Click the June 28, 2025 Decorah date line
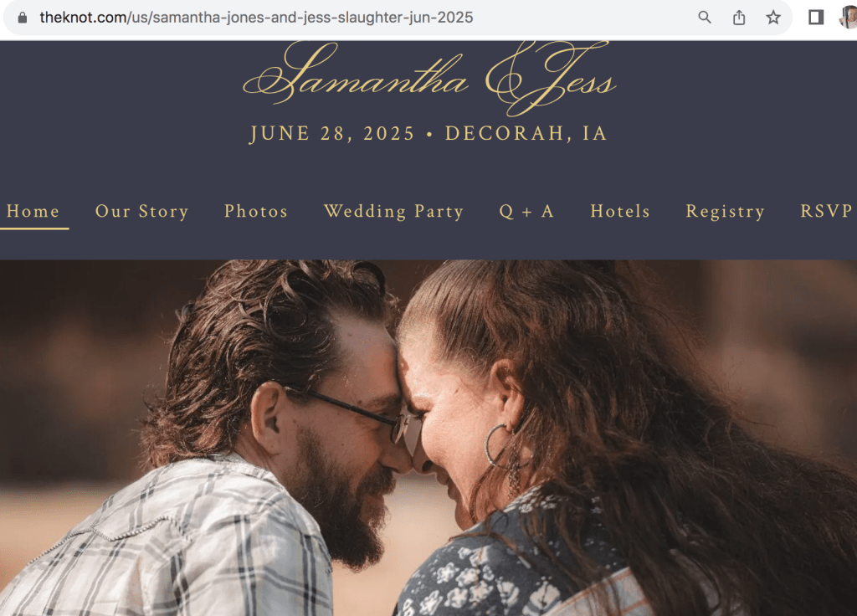This screenshot has height=616, width=857. tap(428, 133)
